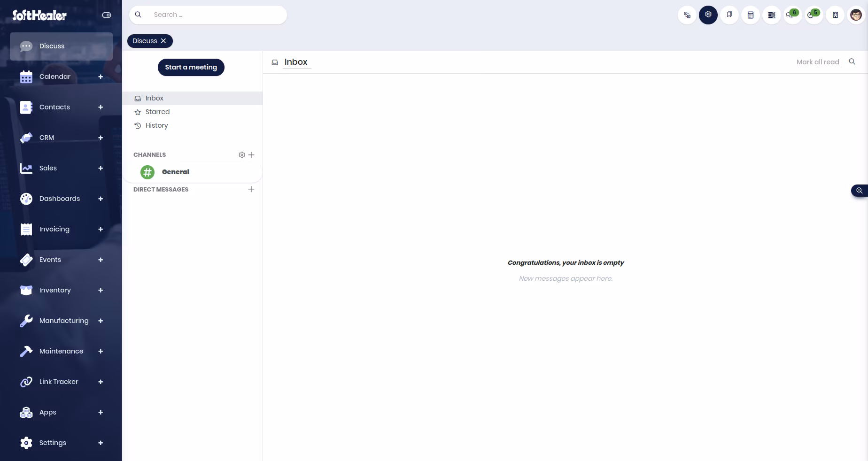Viewport: 868px width, 461px height.
Task: Collapse the DIRECT MESSAGES section header
Action: pyautogui.click(x=161, y=189)
